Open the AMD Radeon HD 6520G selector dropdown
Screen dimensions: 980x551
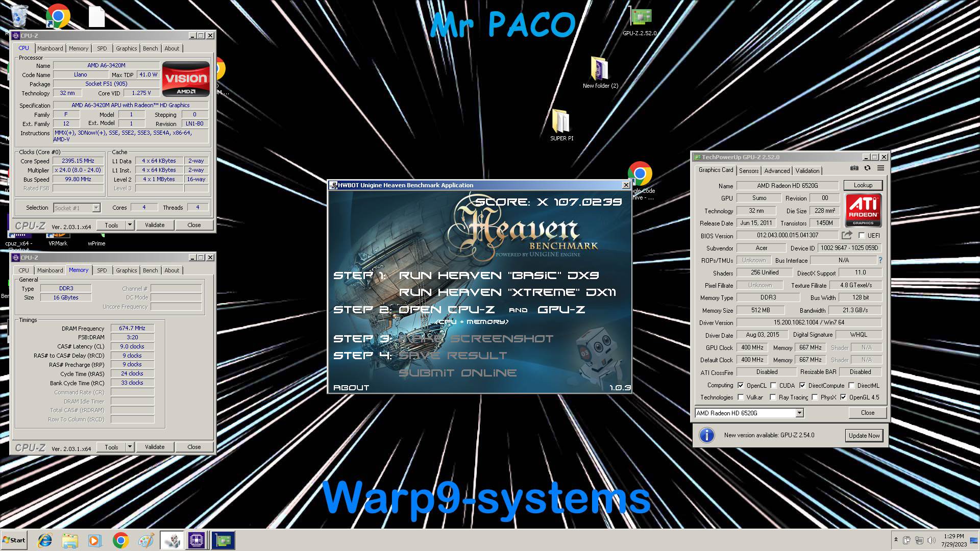point(799,413)
